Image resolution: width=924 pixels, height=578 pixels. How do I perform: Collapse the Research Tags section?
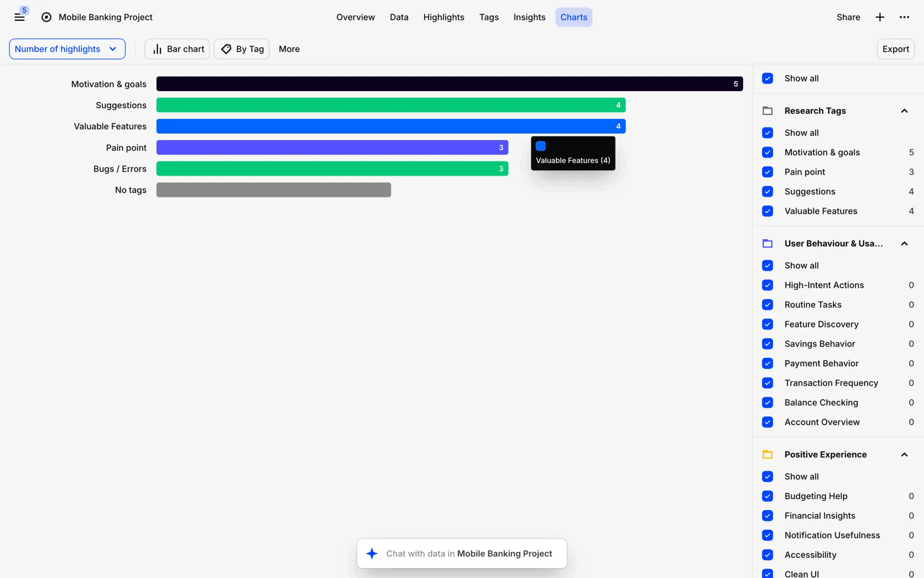[x=904, y=111]
